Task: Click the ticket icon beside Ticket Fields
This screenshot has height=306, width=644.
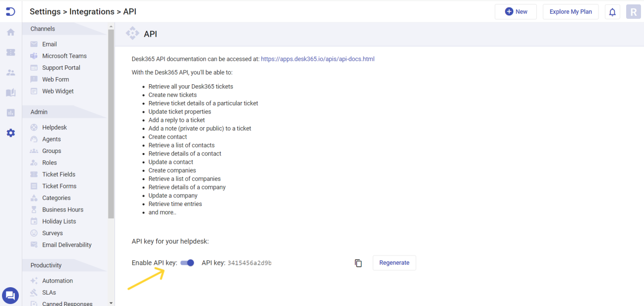Action: pyautogui.click(x=34, y=174)
